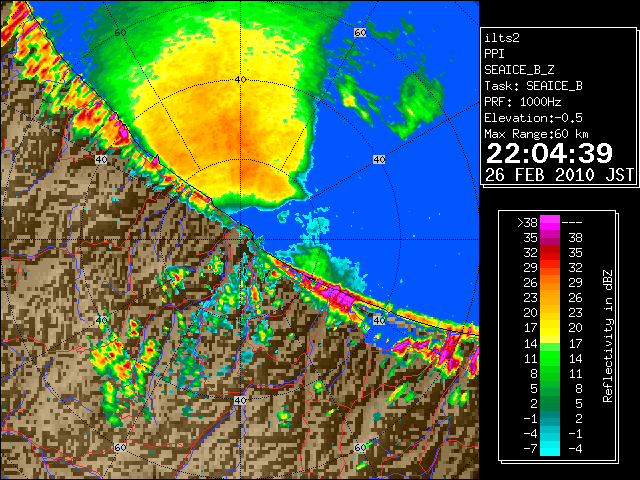Click the large "22:04:39" timestamp

549,153
